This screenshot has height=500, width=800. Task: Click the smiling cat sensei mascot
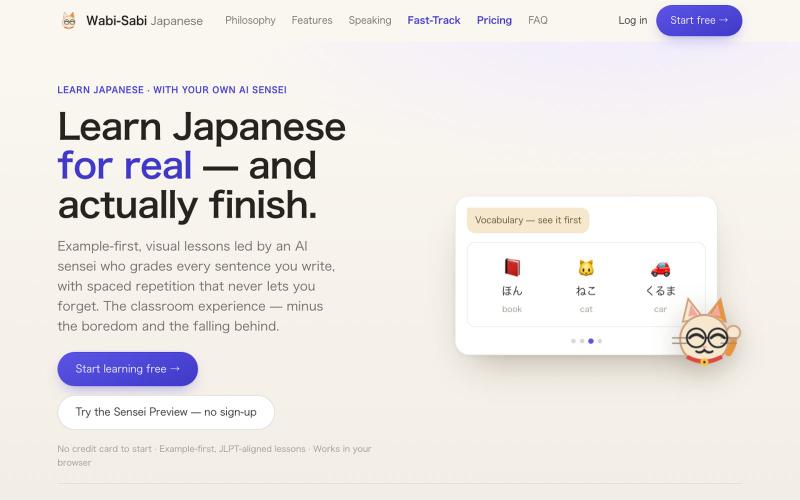click(x=707, y=332)
